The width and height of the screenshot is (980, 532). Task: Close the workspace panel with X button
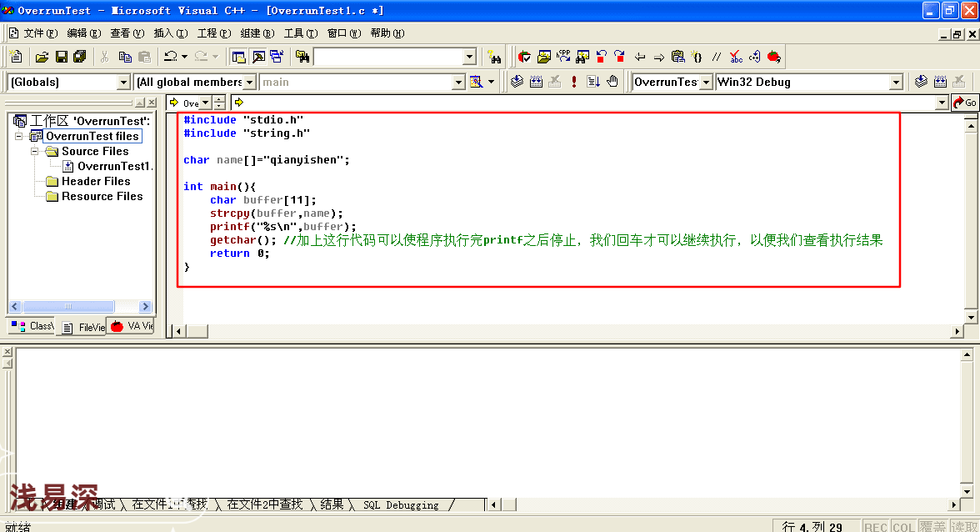pos(152,103)
